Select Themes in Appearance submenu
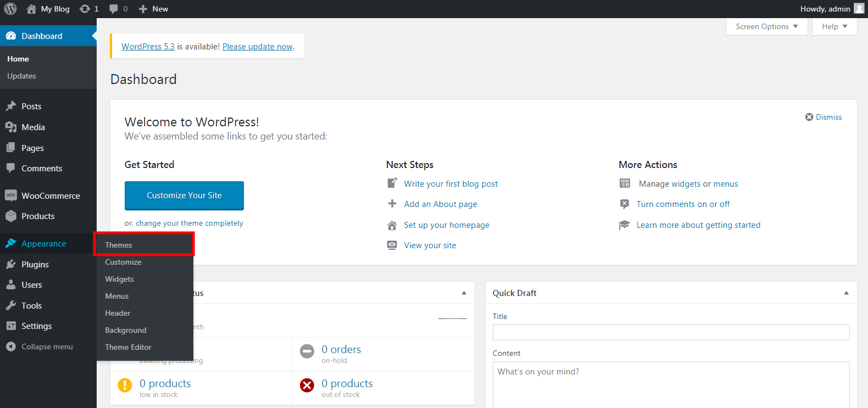868x408 pixels. (x=119, y=245)
